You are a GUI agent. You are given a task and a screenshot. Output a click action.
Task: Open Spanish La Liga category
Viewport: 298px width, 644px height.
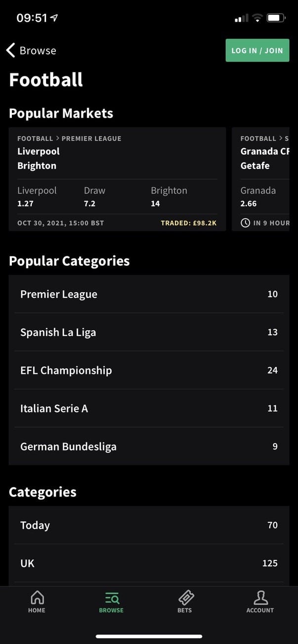pyautogui.click(x=148, y=332)
